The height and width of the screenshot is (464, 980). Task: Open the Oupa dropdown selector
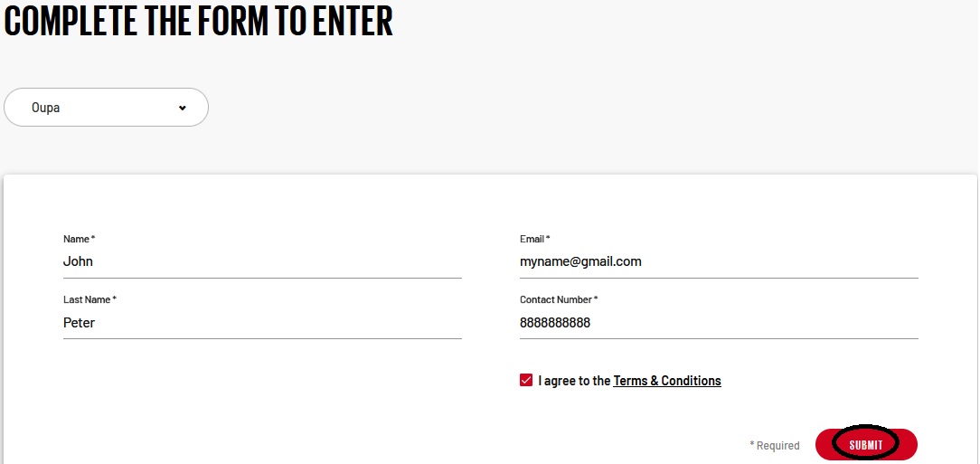coord(106,108)
